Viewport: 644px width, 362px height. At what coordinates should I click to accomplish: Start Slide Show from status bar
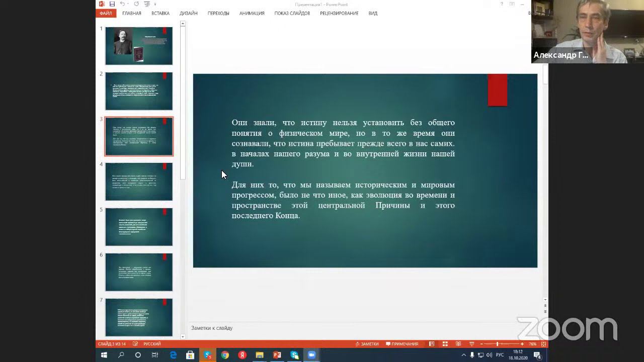pos(471,344)
